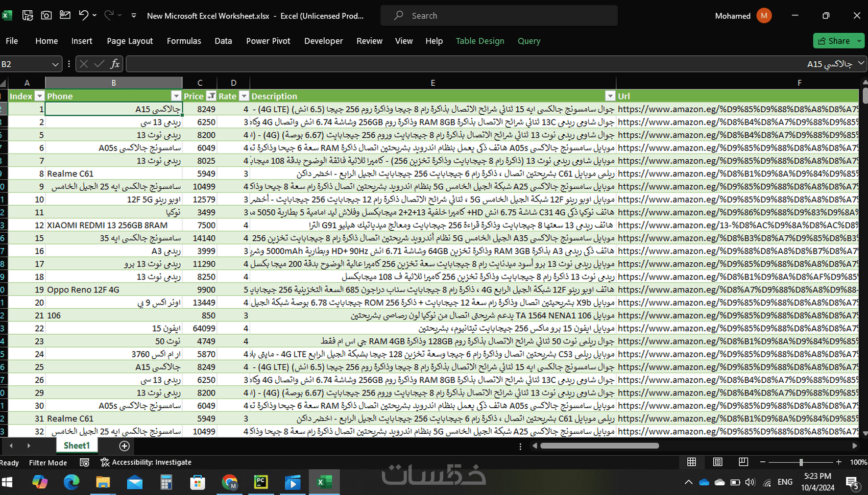Switch to Page Break Preview icon
Image resolution: width=868 pixels, height=495 pixels.
(x=743, y=462)
